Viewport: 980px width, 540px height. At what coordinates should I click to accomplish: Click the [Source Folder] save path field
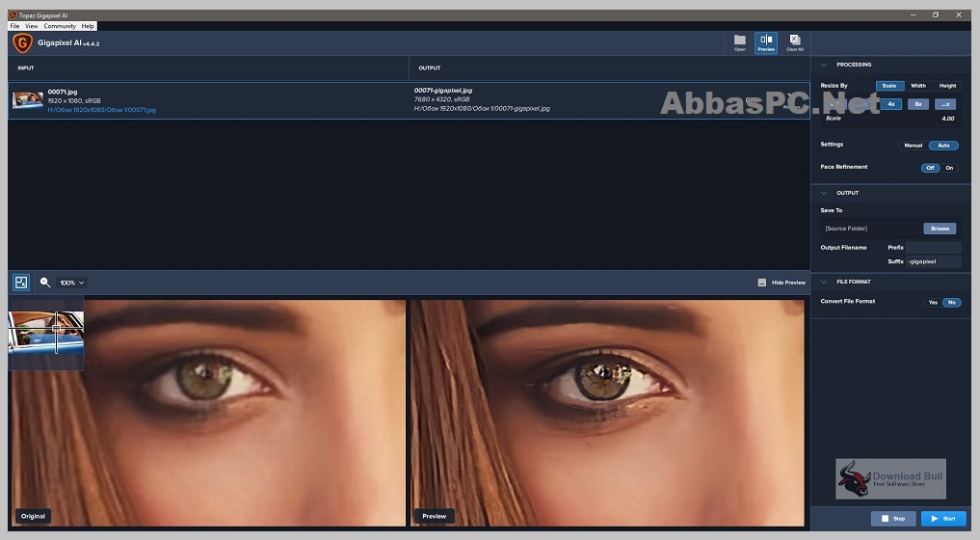tap(872, 229)
